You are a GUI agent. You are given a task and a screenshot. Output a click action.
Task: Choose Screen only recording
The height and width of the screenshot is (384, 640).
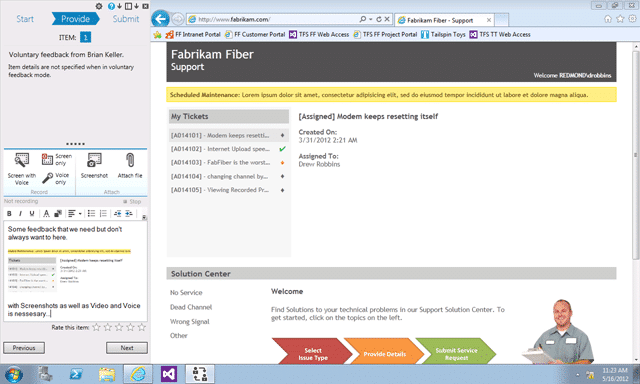(57, 159)
